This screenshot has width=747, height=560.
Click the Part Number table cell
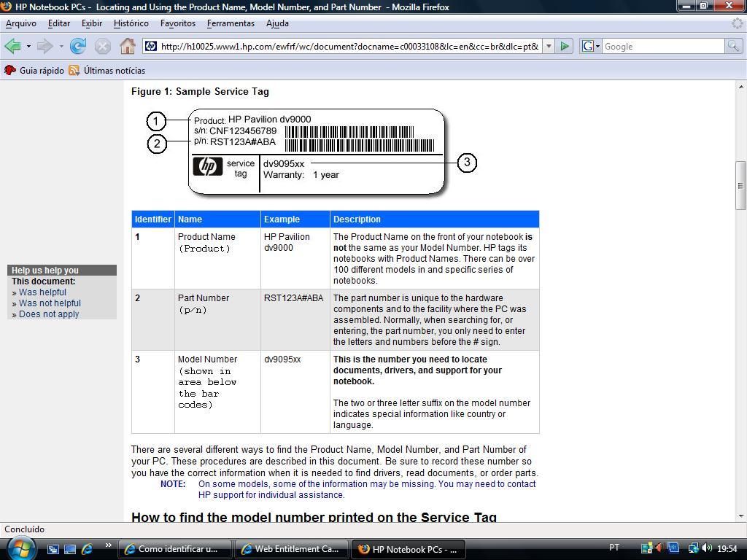[217, 320]
